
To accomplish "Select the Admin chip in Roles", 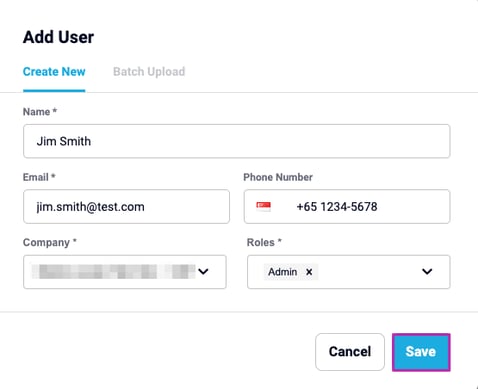I will pyautogui.click(x=283, y=272).
